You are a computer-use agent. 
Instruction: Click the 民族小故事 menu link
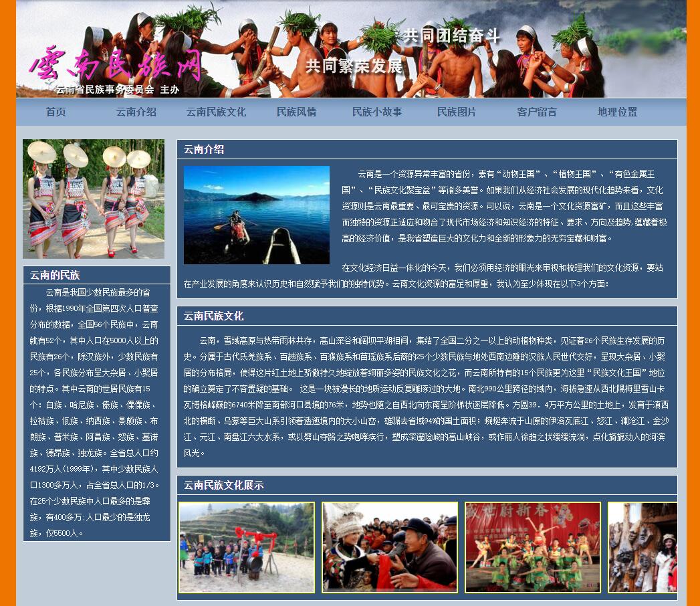pyautogui.click(x=377, y=112)
